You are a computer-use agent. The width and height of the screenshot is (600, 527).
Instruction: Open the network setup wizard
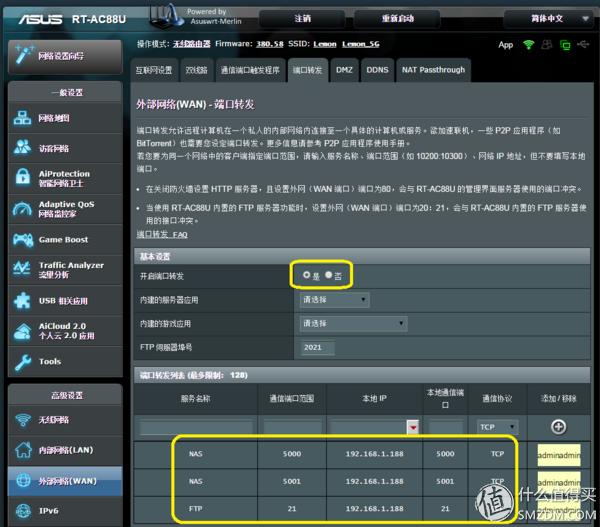(x=65, y=57)
